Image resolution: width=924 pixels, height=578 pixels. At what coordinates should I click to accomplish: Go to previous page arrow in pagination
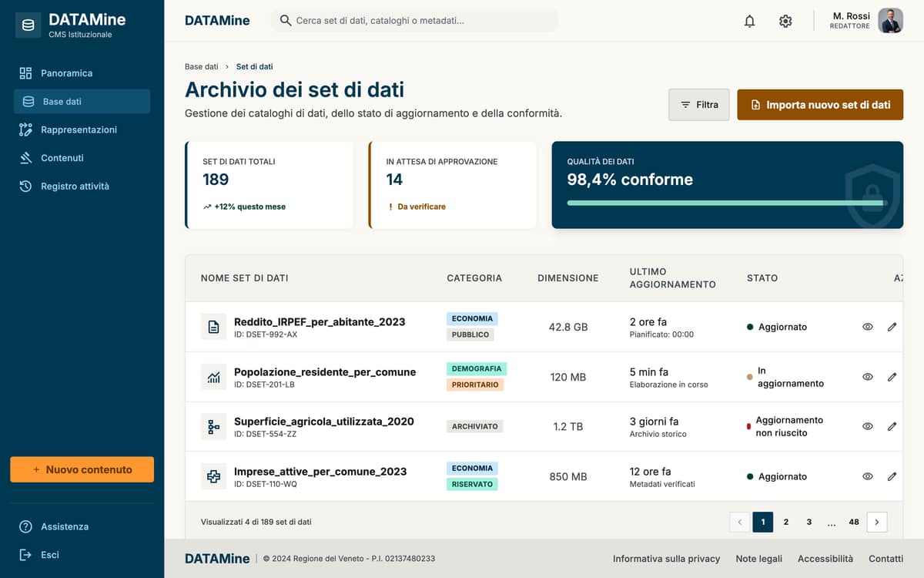pyautogui.click(x=739, y=522)
